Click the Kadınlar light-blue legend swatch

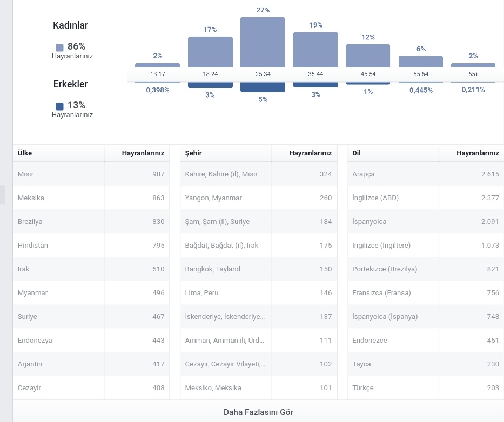click(59, 47)
